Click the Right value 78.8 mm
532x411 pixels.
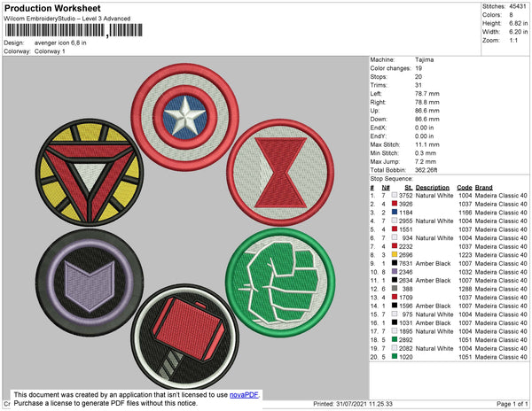427,102
